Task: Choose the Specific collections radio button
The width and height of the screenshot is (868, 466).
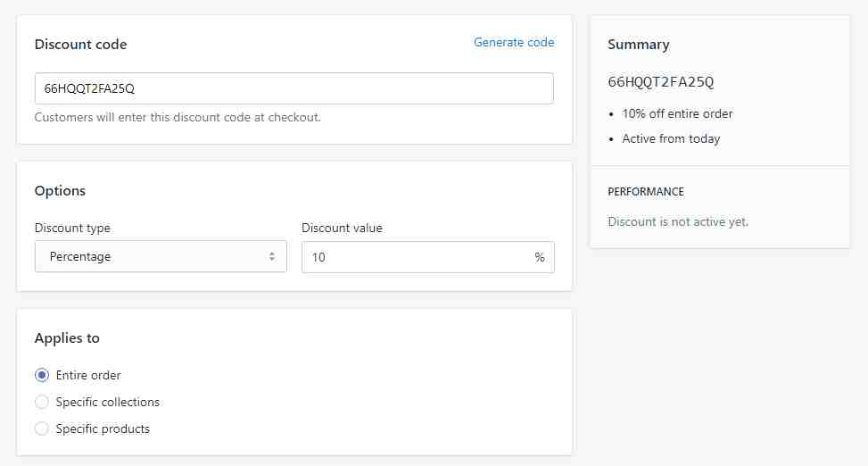Action: (x=42, y=402)
